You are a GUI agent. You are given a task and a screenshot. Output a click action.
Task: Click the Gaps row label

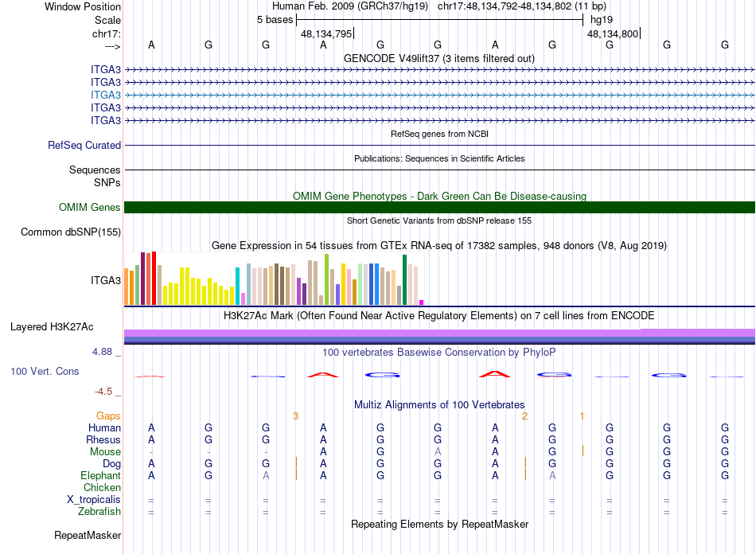tap(108, 416)
